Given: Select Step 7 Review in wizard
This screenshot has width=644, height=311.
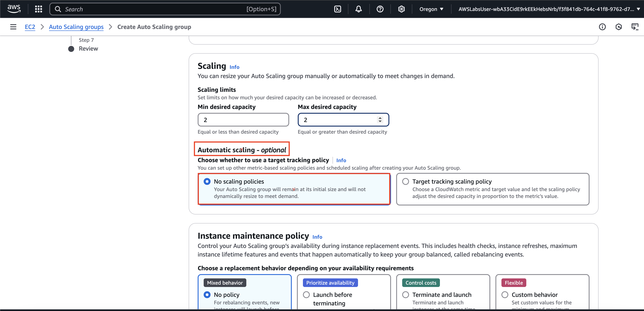Looking at the screenshot, I should pyautogui.click(x=88, y=48).
